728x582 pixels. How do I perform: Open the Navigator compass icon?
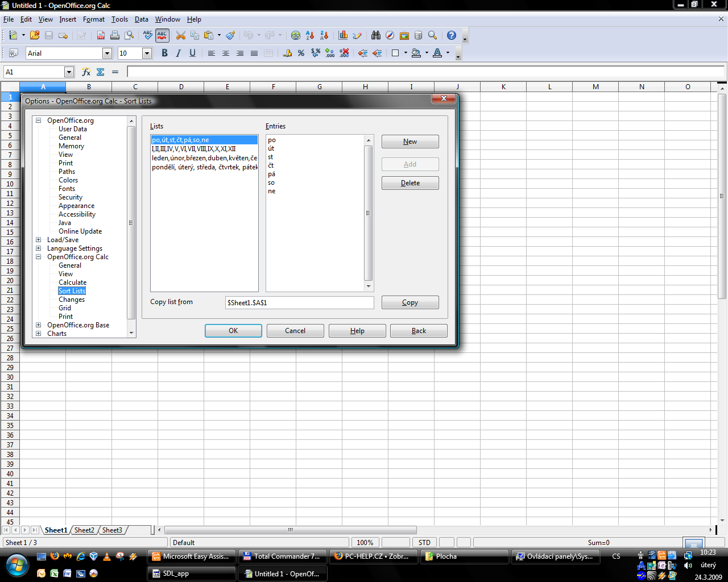click(x=390, y=35)
